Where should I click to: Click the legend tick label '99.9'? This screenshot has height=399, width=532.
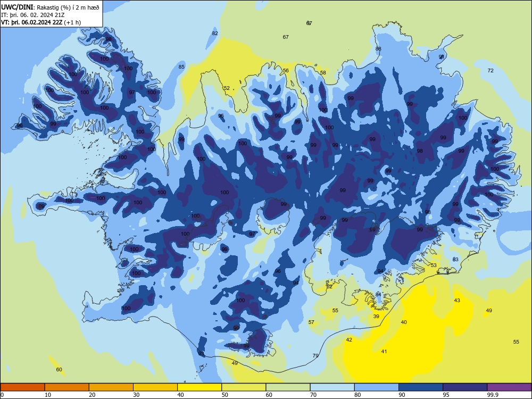(493, 395)
